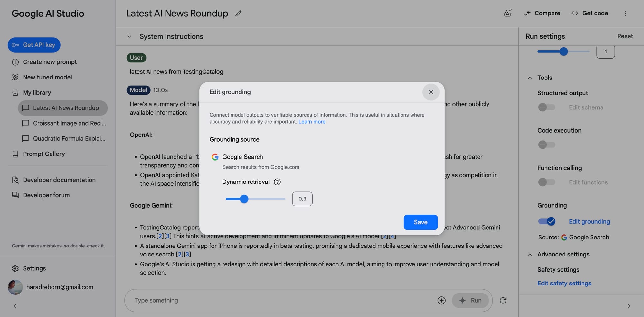The image size is (644, 317).
Task: Click the Run settings value field showing 1
Action: point(606,52)
